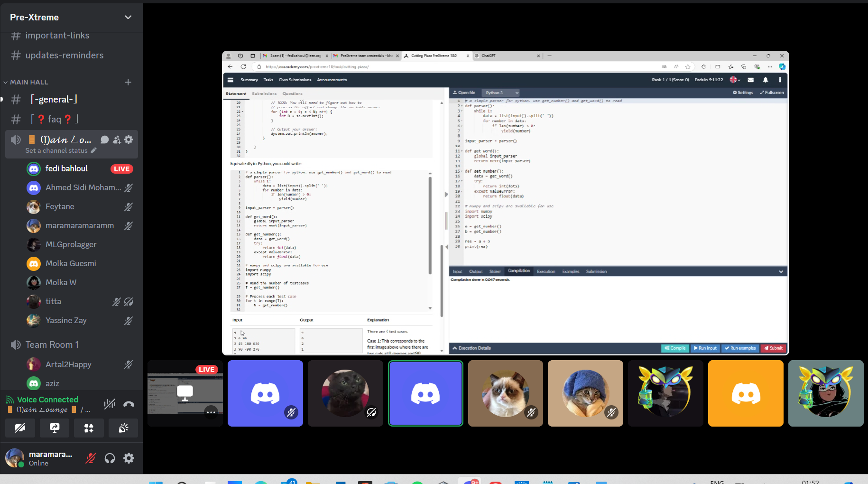Image resolution: width=868 pixels, height=484 pixels.
Task: Open the faq text channel
Action: click(55, 119)
